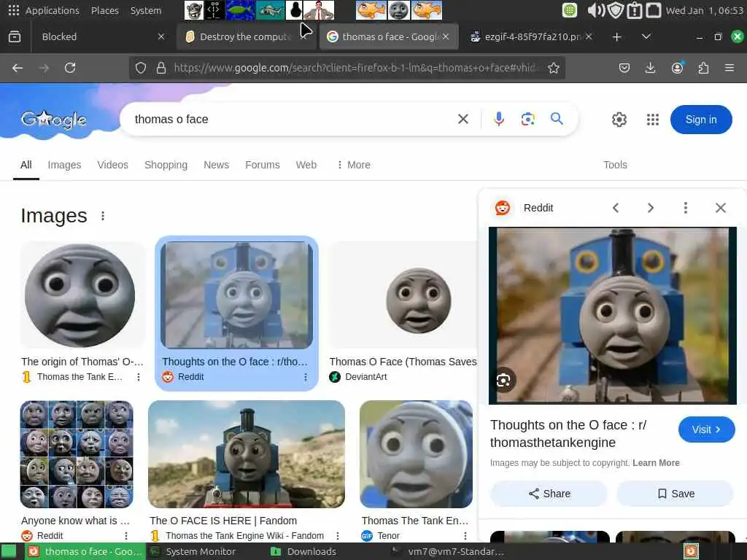Save the previewed image
The image size is (747, 560).
tap(675, 494)
